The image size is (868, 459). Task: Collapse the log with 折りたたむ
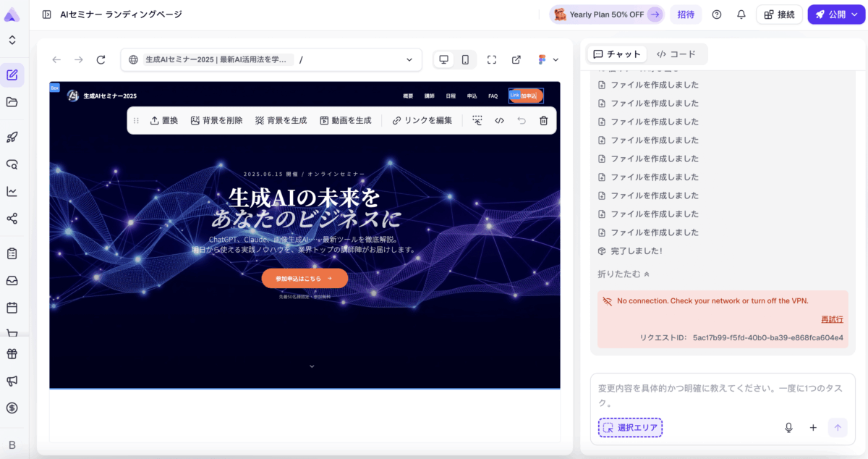[x=624, y=274]
